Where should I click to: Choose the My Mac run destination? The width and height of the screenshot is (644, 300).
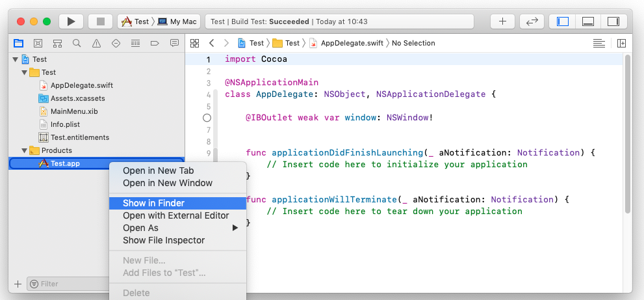coord(177,21)
